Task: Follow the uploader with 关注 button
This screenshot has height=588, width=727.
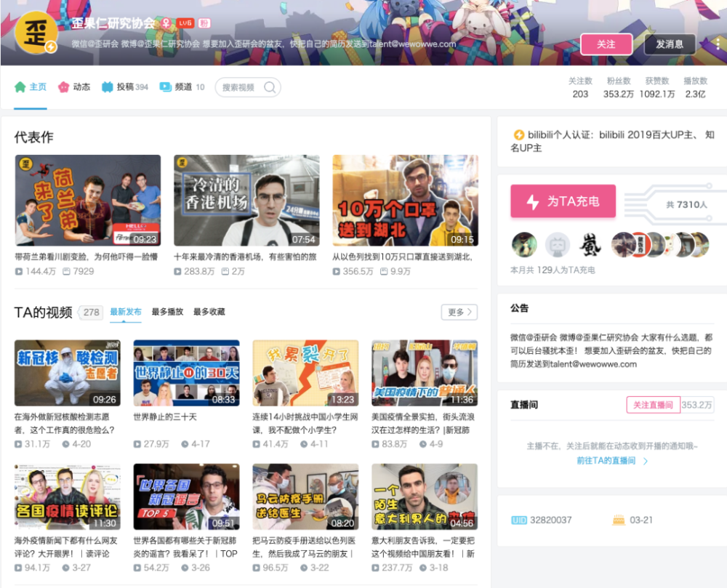Action: pyautogui.click(x=606, y=44)
